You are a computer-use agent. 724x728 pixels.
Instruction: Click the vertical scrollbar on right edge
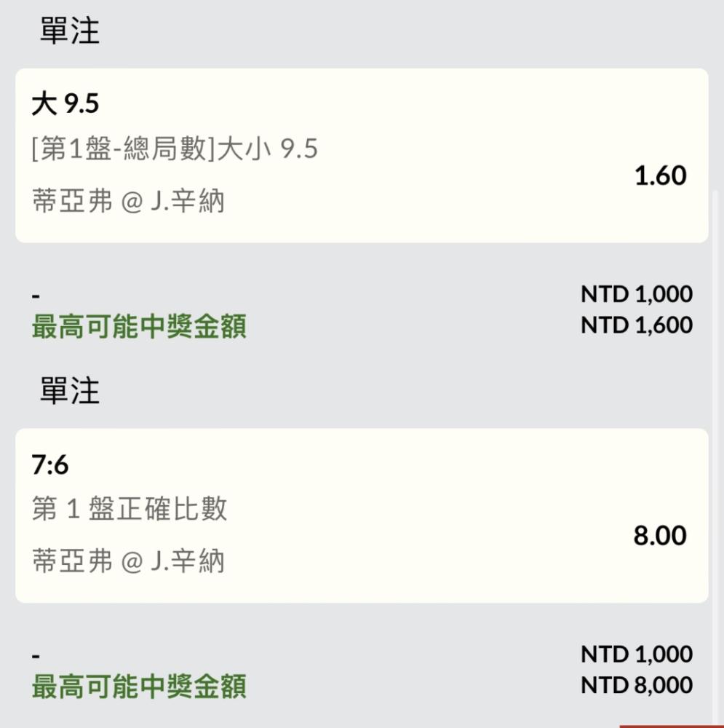point(715,457)
